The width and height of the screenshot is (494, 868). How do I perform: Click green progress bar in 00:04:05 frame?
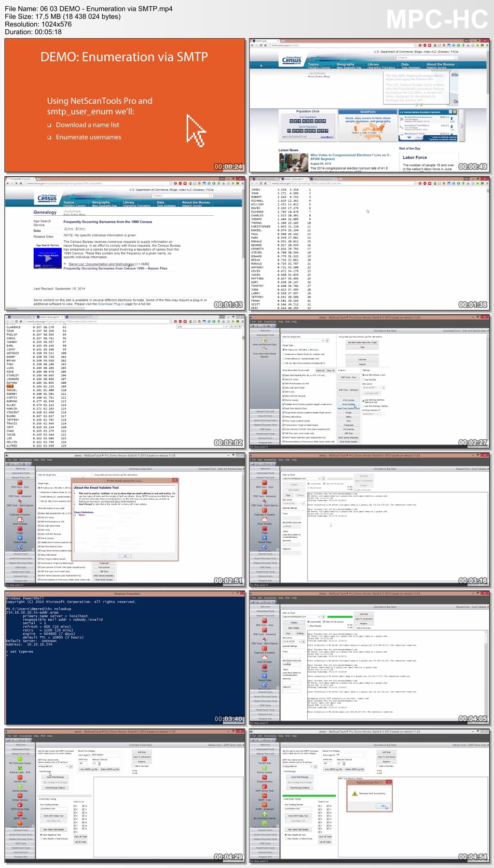(340, 616)
